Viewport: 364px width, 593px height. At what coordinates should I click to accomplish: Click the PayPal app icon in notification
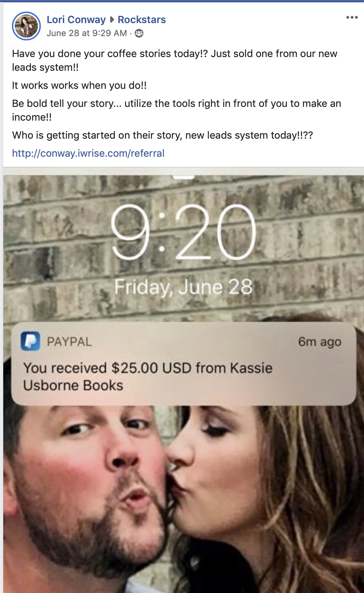(x=30, y=341)
